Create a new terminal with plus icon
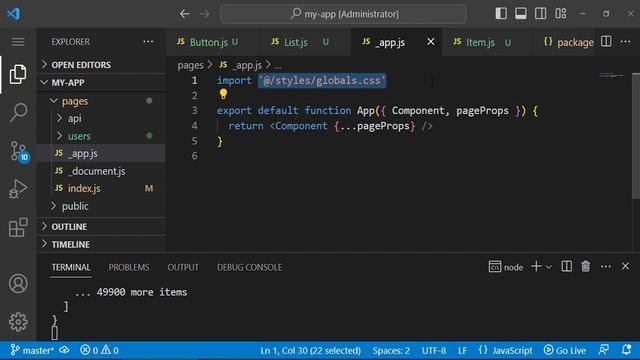The height and width of the screenshot is (360, 640). tap(536, 267)
